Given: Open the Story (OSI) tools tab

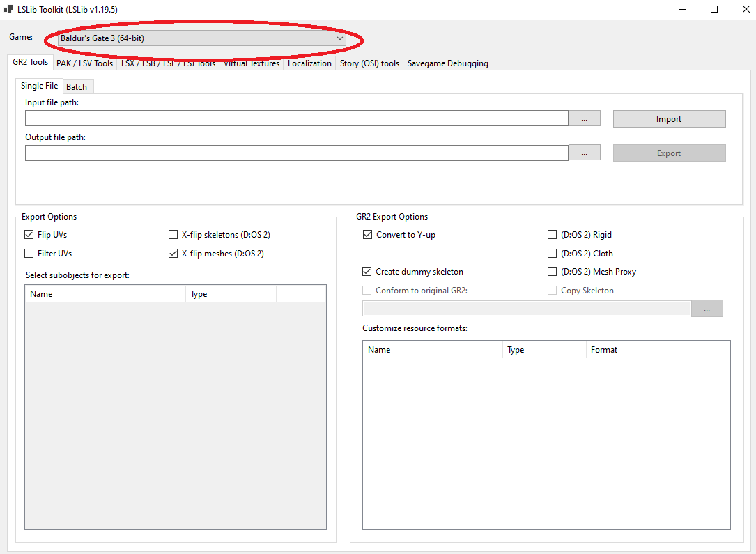Looking at the screenshot, I should click(369, 63).
